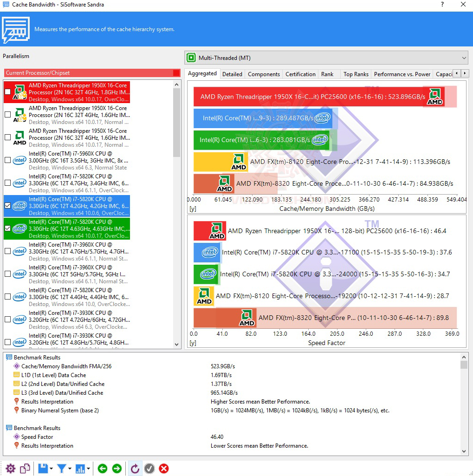The height and width of the screenshot is (476, 473).
Task: Click Intel logo on speed factor 34.7 row
Action: 208,274
